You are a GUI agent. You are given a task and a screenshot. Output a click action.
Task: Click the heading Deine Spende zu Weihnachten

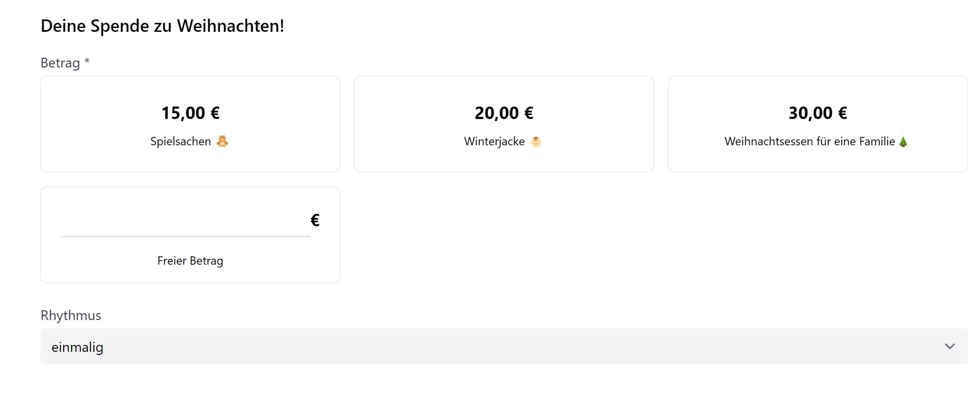[x=162, y=26]
